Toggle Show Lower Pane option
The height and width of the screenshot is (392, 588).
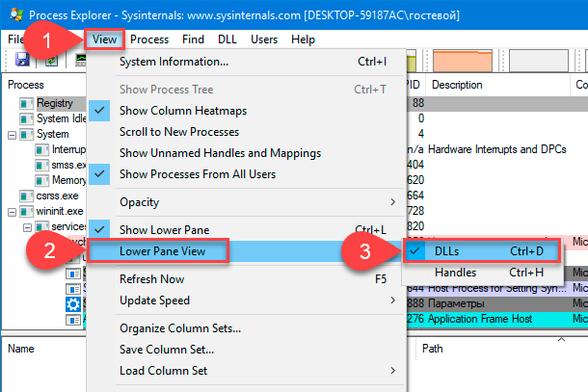click(x=247, y=230)
